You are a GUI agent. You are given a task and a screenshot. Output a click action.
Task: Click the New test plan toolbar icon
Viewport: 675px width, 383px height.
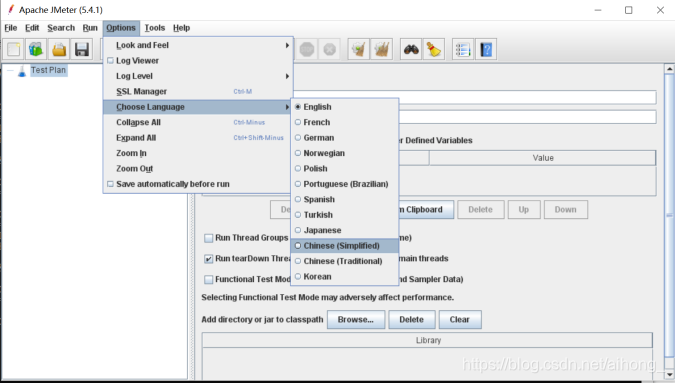13,49
